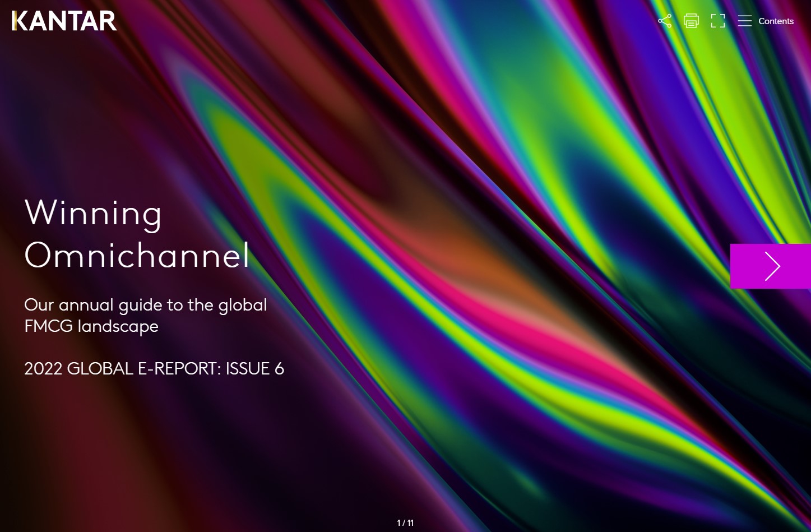Viewport: 811px width, 532px height.
Task: Click the 2022 GLOBAL E-REPORT: ISSUE 6 text
Action: (x=154, y=368)
